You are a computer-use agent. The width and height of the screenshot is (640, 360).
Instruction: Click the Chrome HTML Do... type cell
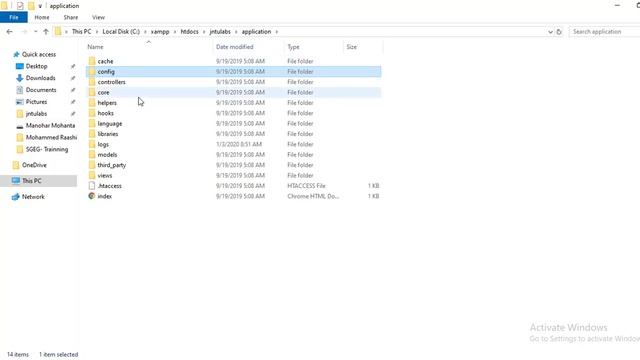[x=313, y=196]
